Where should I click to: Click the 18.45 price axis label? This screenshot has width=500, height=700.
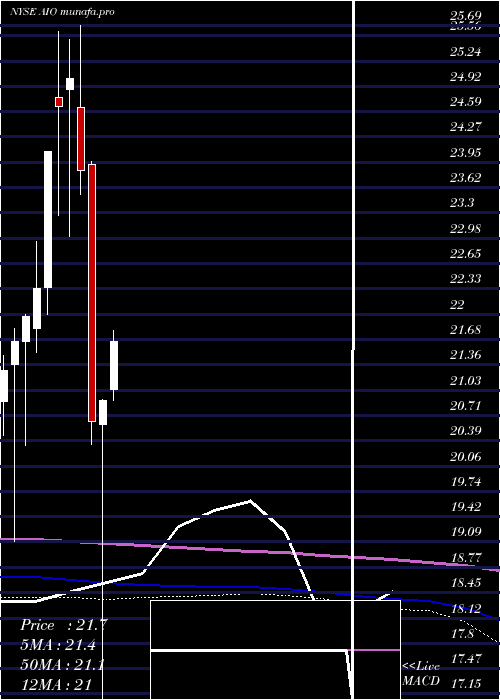466,583
